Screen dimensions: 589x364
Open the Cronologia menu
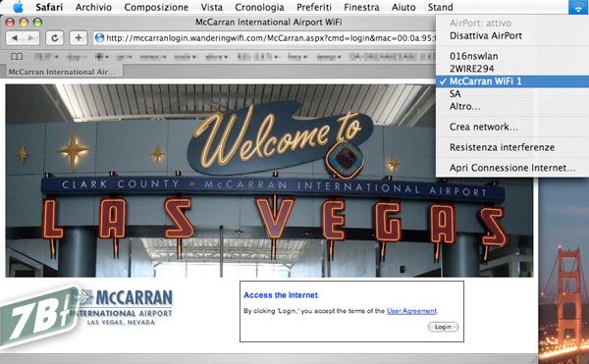(259, 7)
